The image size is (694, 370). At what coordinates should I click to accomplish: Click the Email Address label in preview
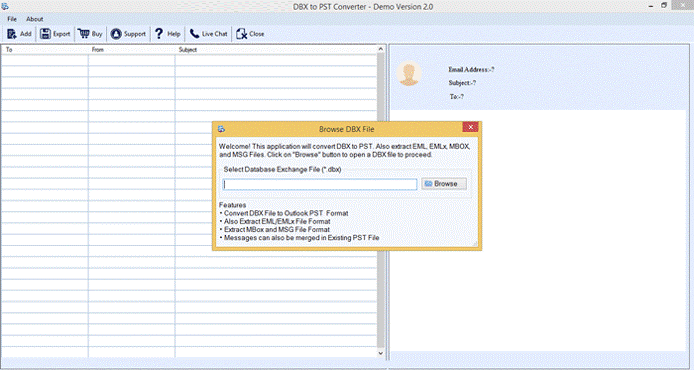click(x=471, y=69)
